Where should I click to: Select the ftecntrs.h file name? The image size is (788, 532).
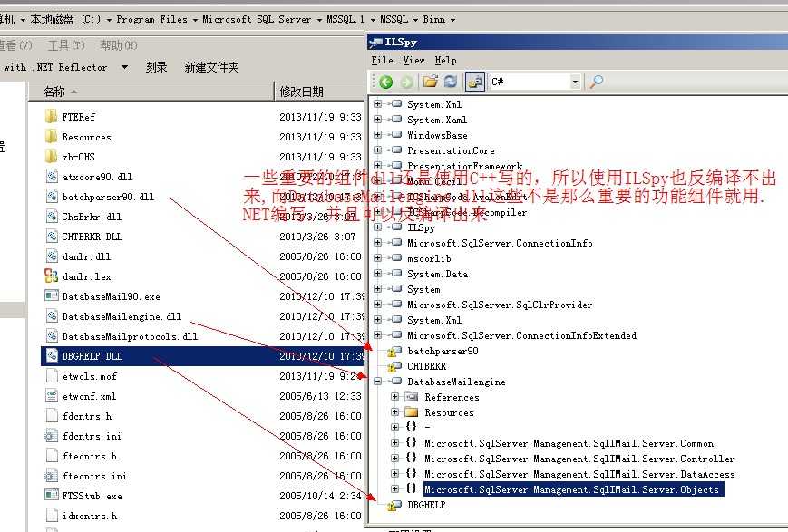(x=90, y=456)
